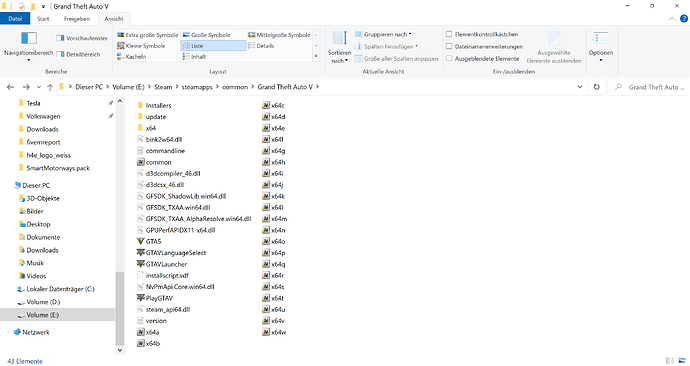The height and width of the screenshot is (366, 690).
Task: Select Inhalt layout option
Action: pyautogui.click(x=194, y=57)
